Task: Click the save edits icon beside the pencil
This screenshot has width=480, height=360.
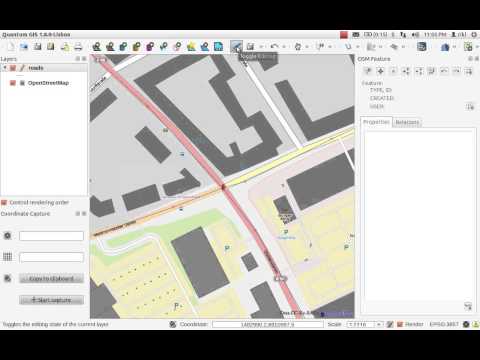Action: point(250,46)
